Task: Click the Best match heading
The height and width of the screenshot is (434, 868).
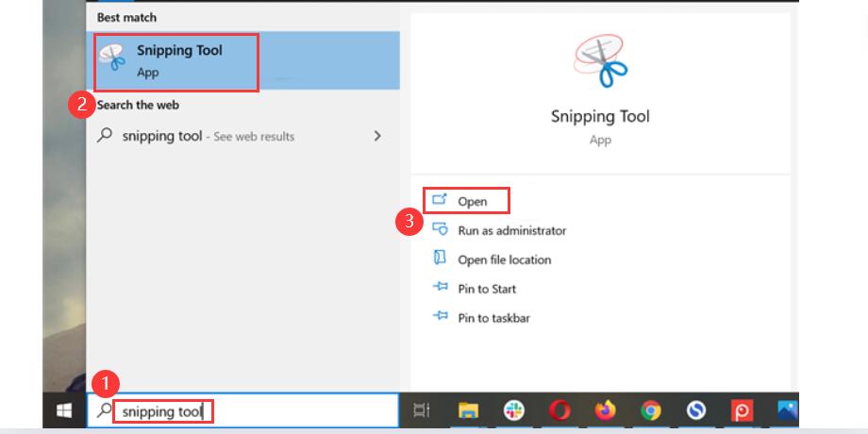Action: 126,18
